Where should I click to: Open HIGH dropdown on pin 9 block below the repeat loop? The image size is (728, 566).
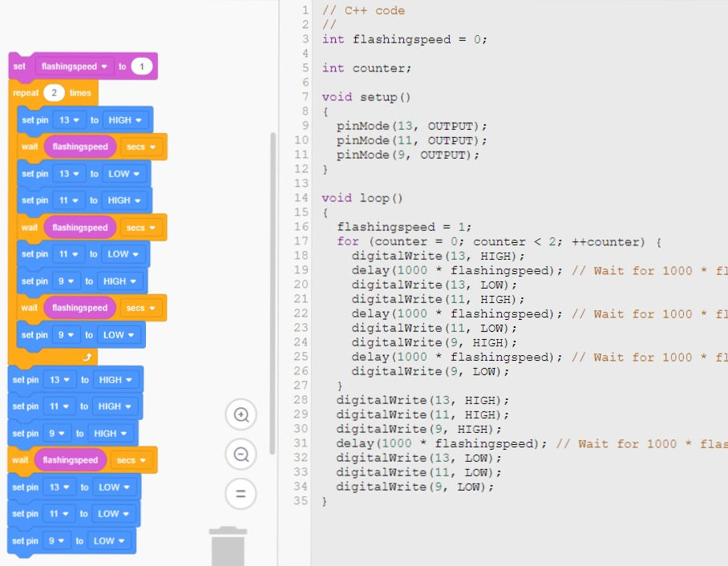[x=110, y=433]
